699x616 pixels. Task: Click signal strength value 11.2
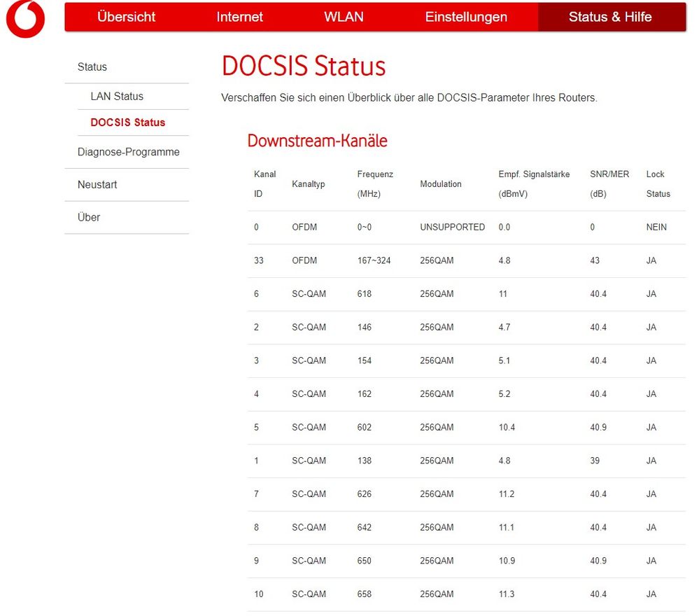(x=507, y=494)
